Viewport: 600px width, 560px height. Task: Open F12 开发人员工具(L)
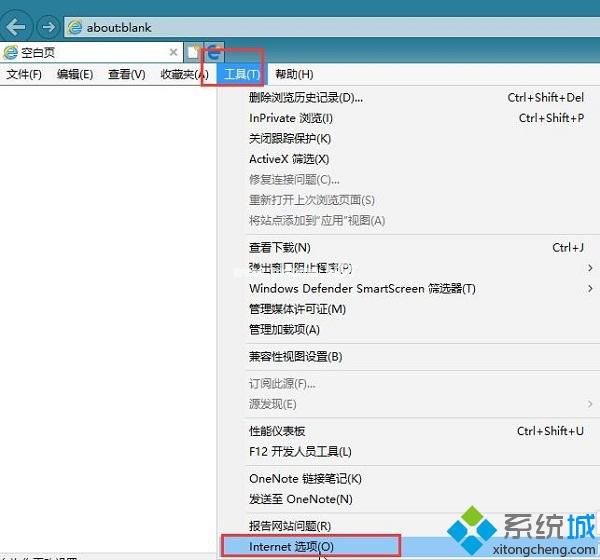coord(408,452)
